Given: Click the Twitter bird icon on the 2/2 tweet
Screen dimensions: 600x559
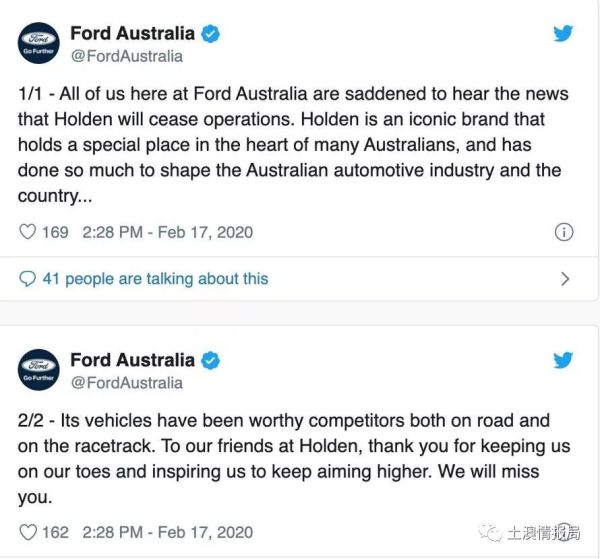Looking at the screenshot, I should pyautogui.click(x=564, y=360).
